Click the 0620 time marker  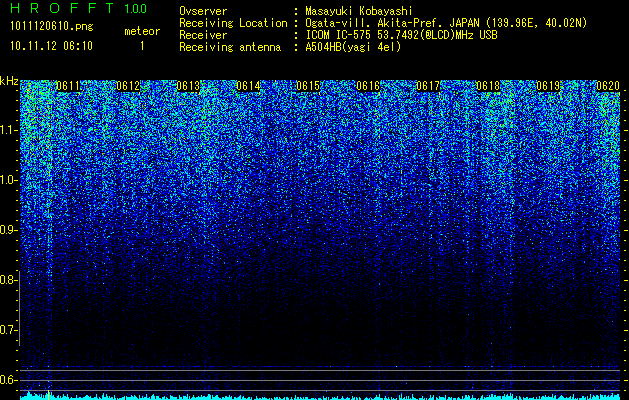(608, 86)
